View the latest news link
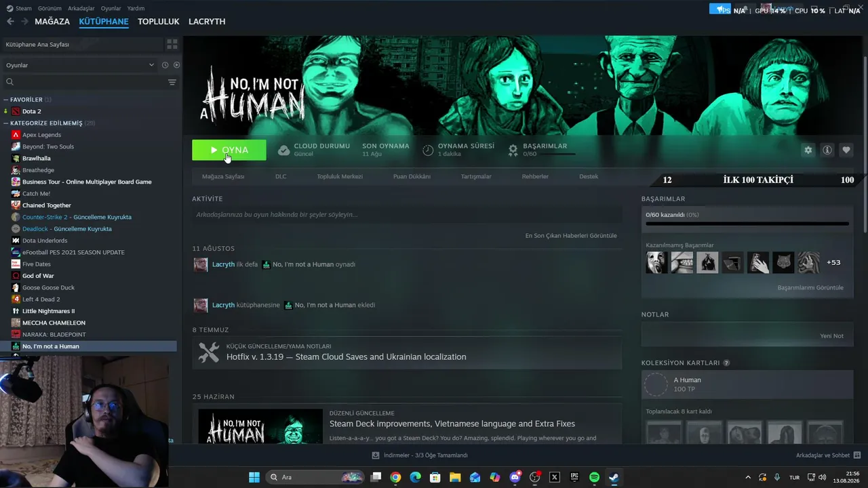This screenshot has height=488, width=868. click(x=571, y=236)
